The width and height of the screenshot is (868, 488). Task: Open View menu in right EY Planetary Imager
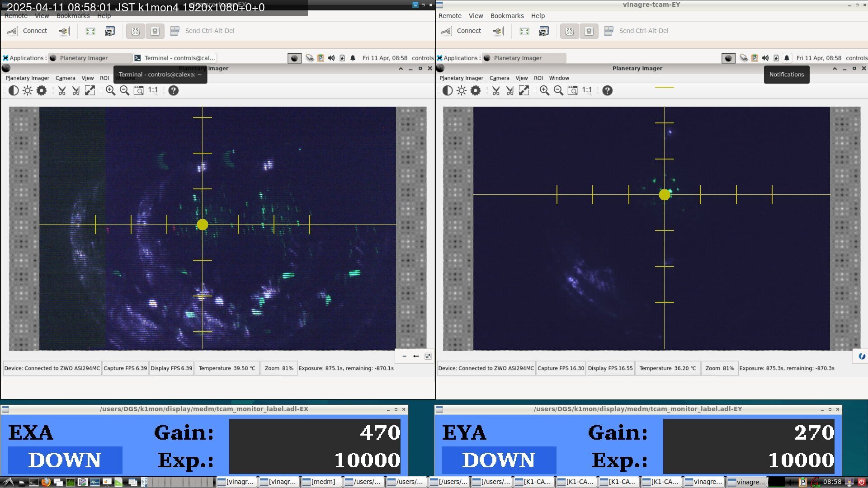tap(521, 78)
